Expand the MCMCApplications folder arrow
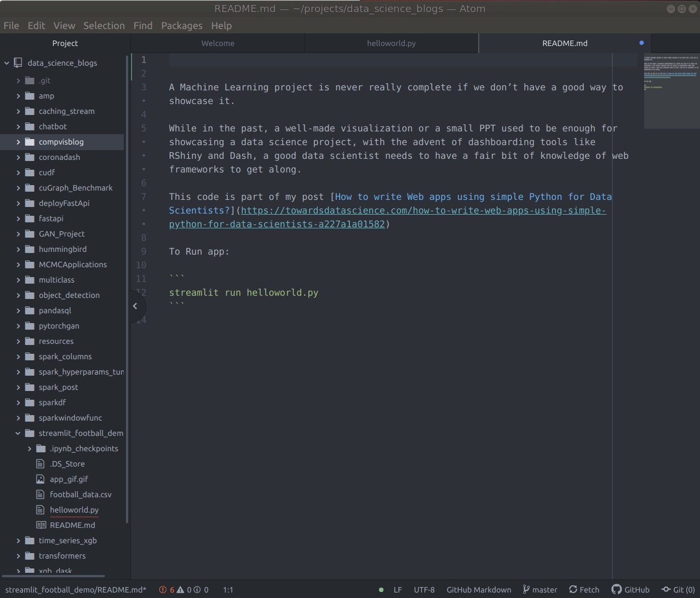 pyautogui.click(x=18, y=264)
